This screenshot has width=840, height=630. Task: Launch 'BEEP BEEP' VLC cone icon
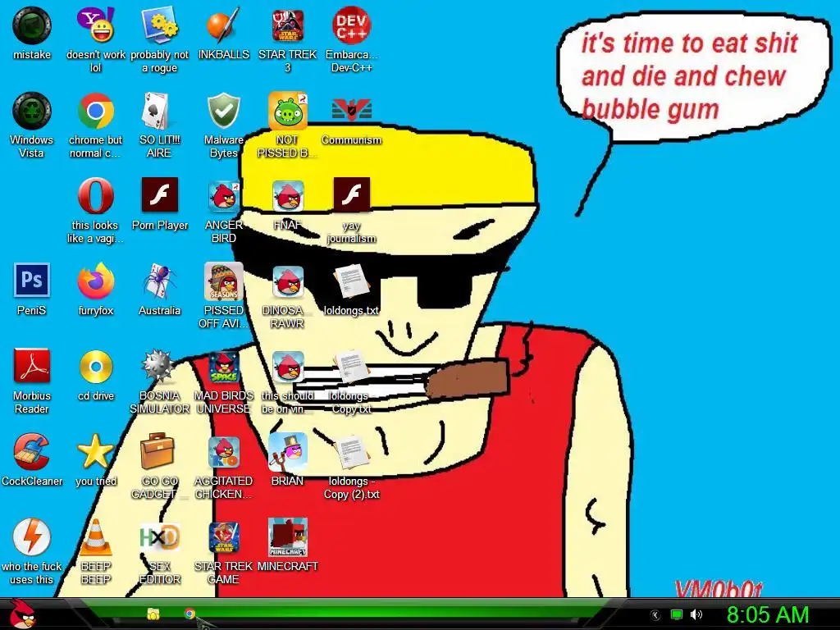95,536
